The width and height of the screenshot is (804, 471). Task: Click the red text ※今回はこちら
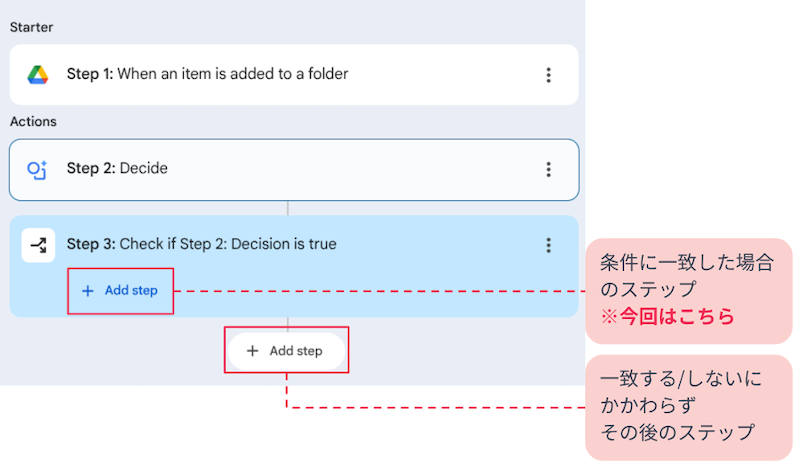pyautogui.click(x=668, y=316)
